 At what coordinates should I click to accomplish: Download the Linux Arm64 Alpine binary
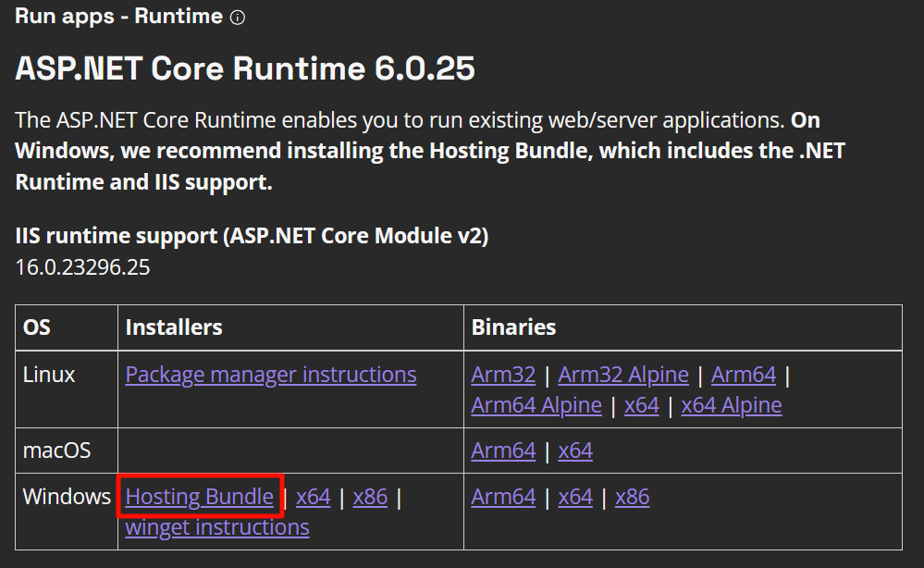(536, 405)
